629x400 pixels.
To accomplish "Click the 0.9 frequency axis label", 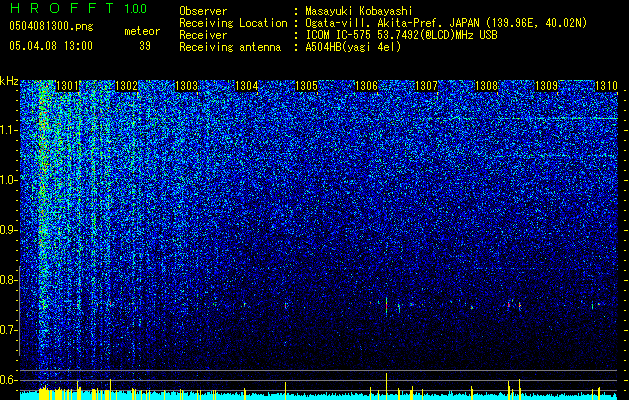I will [8, 230].
